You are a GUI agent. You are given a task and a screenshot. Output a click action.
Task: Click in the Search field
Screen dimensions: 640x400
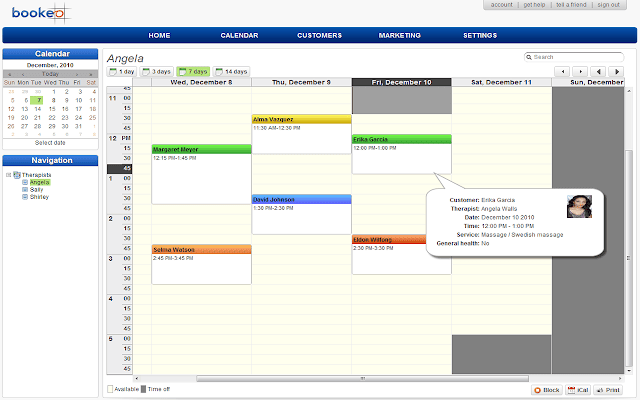tap(580, 57)
